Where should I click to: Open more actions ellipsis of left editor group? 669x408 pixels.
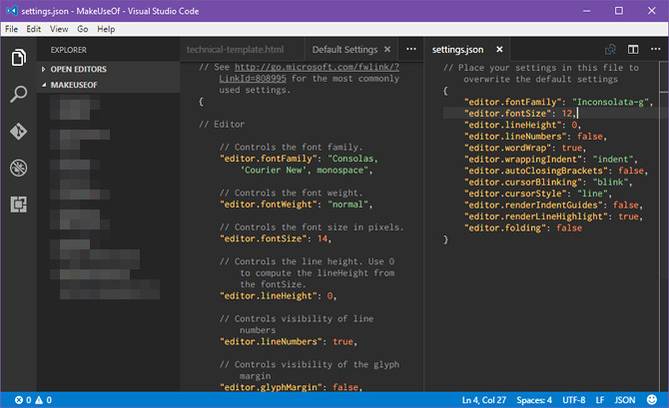[411, 50]
